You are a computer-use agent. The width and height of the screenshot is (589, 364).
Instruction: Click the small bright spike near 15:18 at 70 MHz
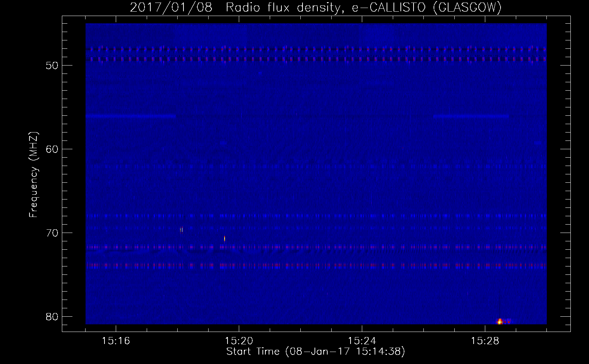181,229
